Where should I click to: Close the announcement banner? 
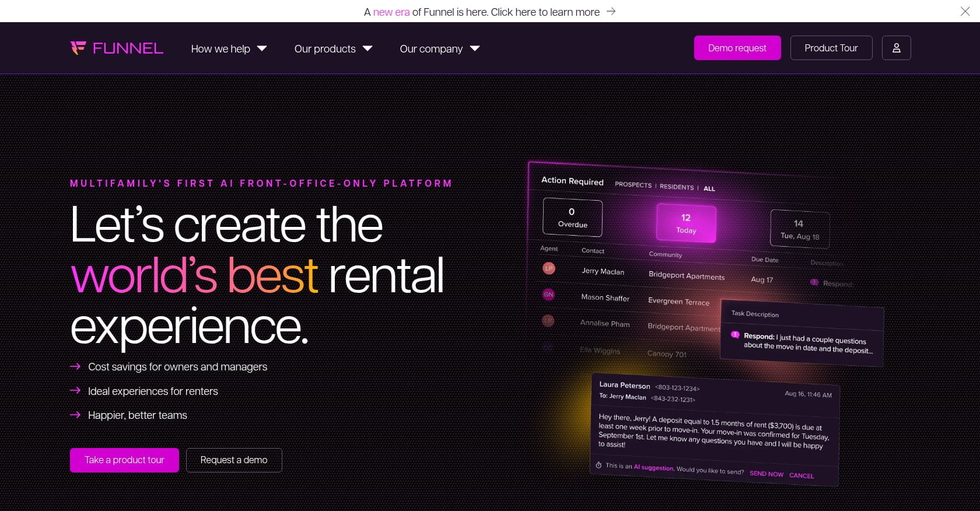[965, 11]
